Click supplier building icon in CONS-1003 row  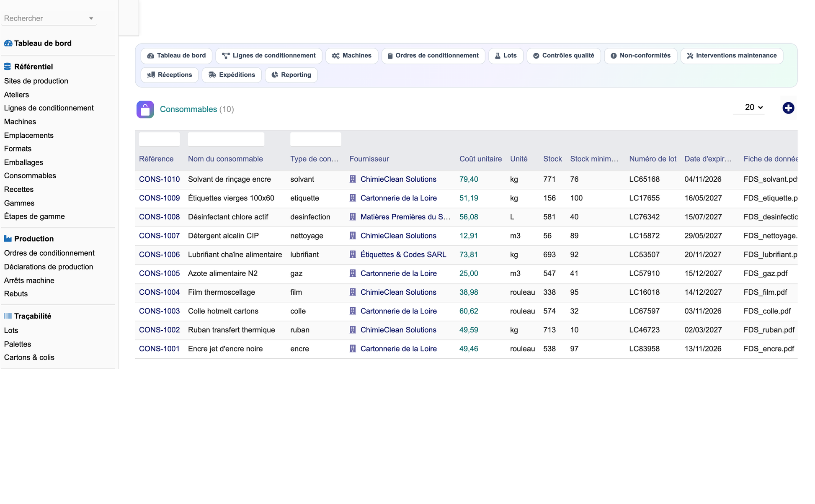click(353, 311)
